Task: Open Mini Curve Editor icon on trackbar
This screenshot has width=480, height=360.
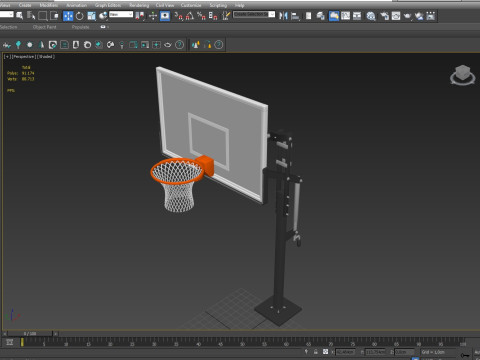Action: (10, 342)
